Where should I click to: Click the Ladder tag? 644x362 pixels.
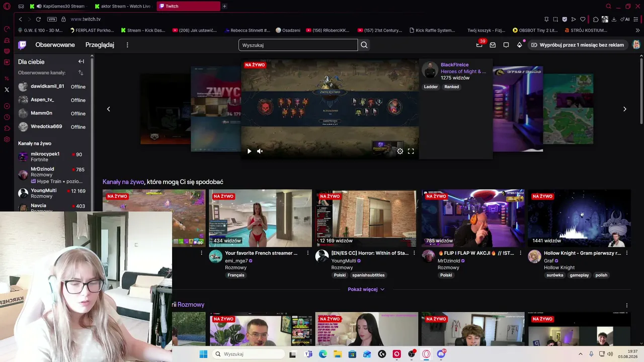tap(431, 86)
